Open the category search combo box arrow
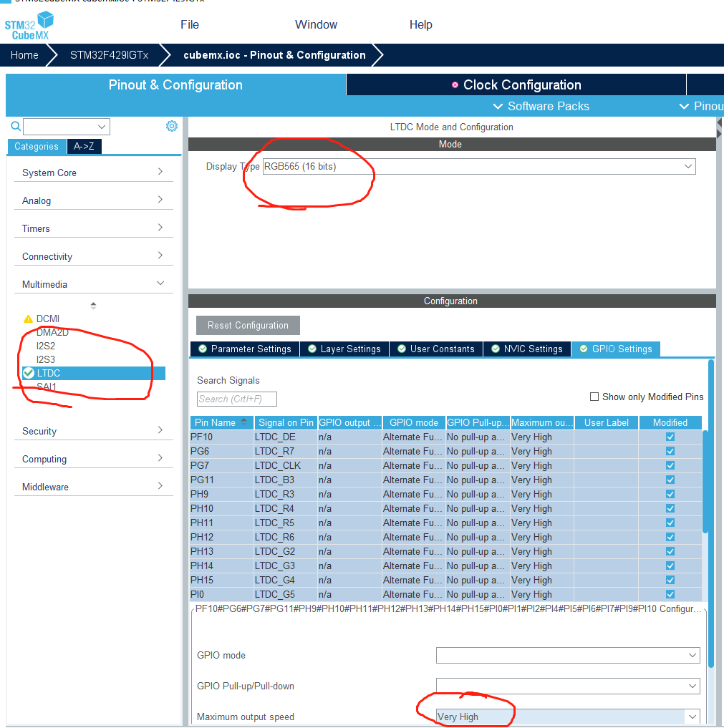 click(x=102, y=126)
